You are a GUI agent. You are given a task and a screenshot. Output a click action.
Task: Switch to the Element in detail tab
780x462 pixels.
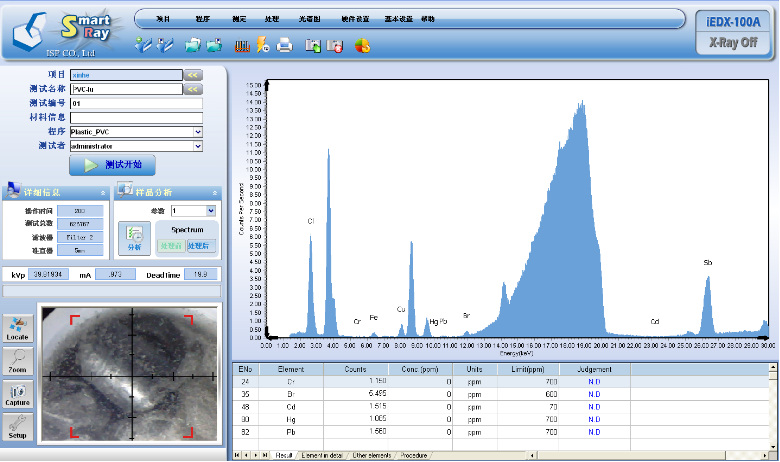click(322, 455)
